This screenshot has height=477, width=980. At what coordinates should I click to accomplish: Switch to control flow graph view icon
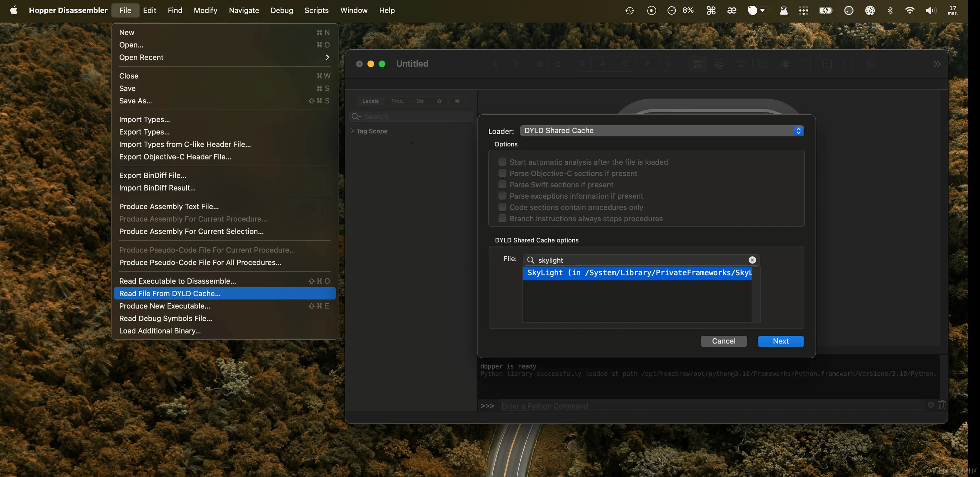[x=718, y=64]
